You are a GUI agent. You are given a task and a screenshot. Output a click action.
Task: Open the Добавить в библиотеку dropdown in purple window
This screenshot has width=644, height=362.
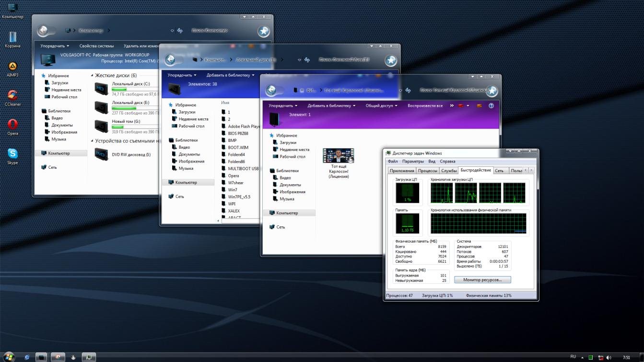[331, 105]
